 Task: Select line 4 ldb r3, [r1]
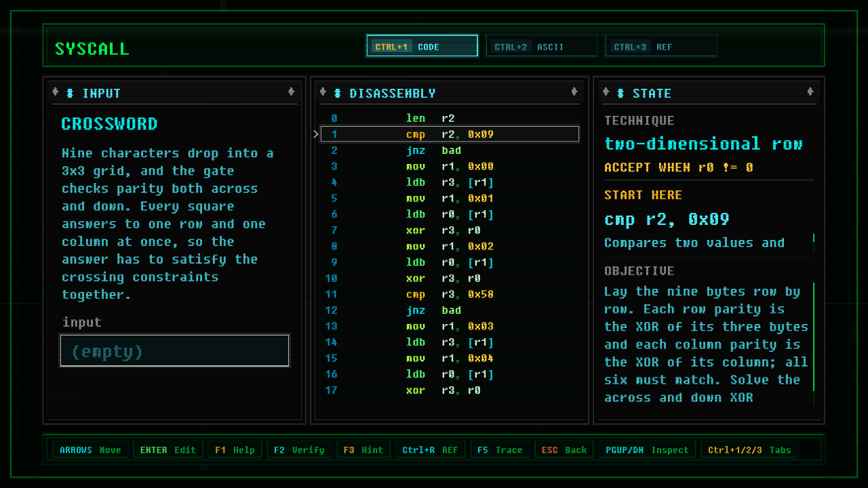pyautogui.click(x=450, y=182)
